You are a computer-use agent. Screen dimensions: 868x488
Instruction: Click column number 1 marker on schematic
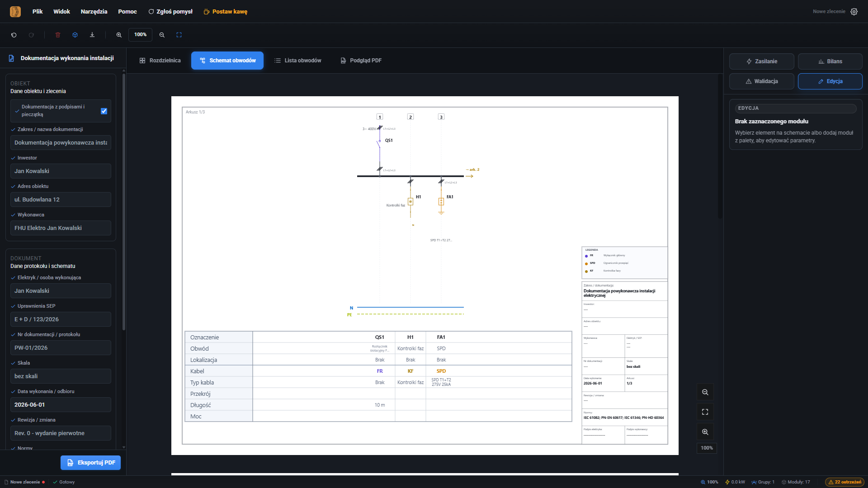tap(380, 117)
